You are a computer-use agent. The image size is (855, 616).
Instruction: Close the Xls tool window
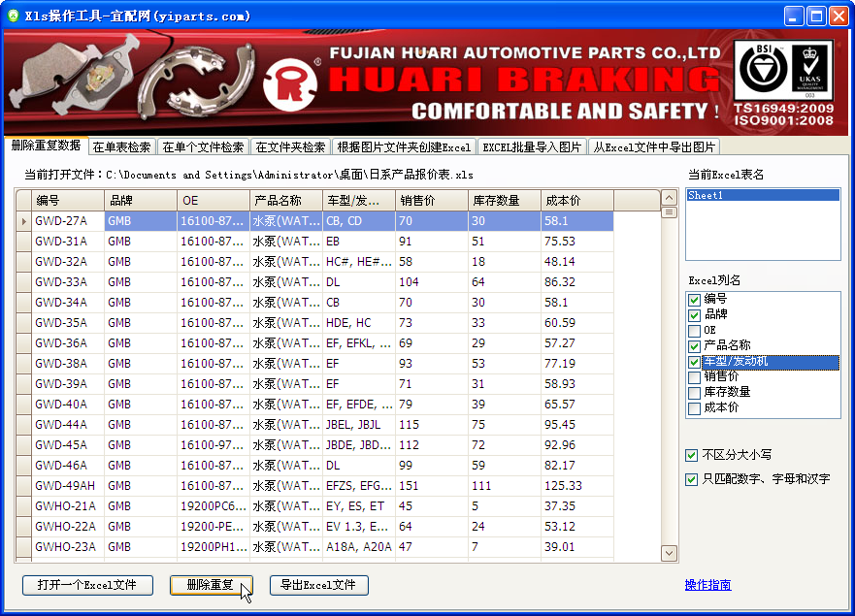[x=839, y=16]
